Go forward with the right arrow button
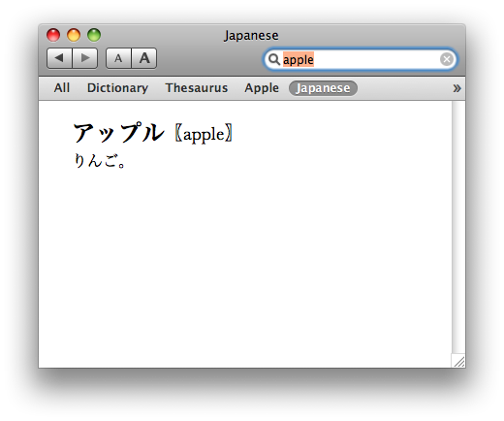 (x=85, y=58)
